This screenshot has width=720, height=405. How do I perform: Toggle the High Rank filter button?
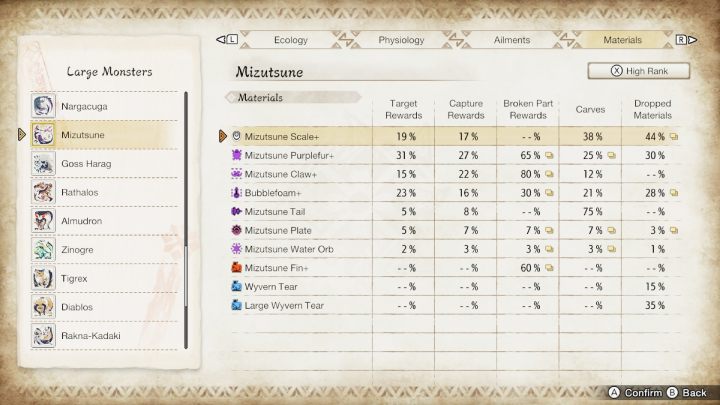click(x=640, y=71)
